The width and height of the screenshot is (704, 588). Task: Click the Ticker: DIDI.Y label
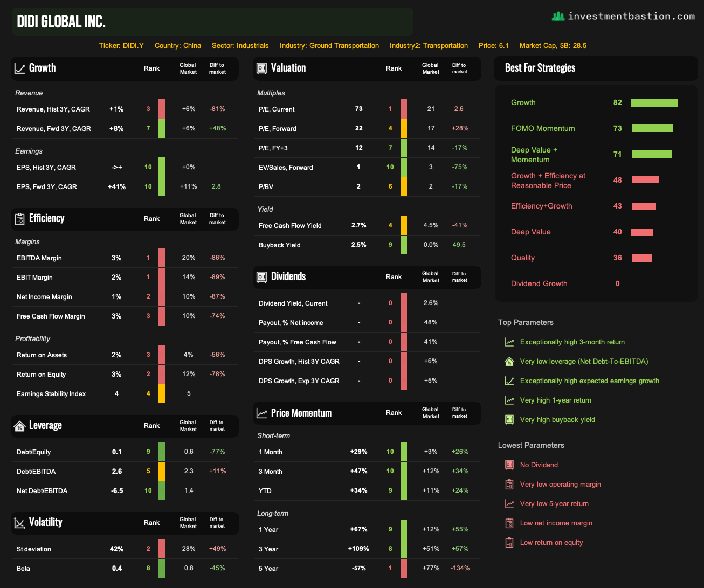121,46
